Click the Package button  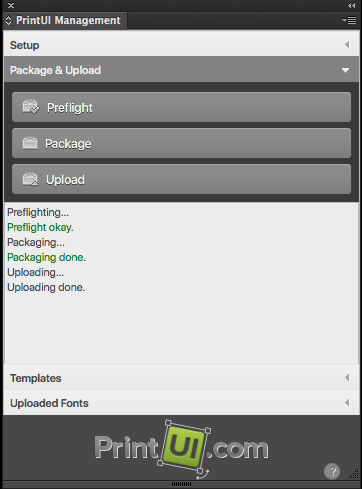[182, 143]
